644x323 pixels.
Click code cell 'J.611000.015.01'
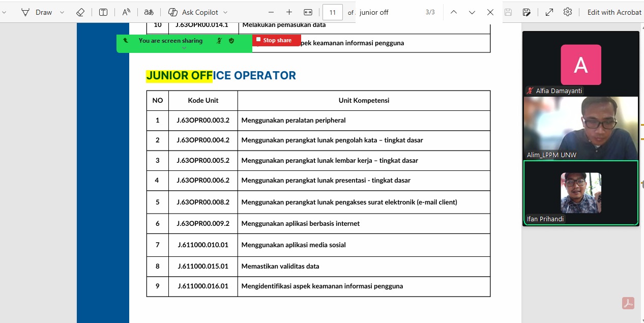pyautogui.click(x=203, y=266)
